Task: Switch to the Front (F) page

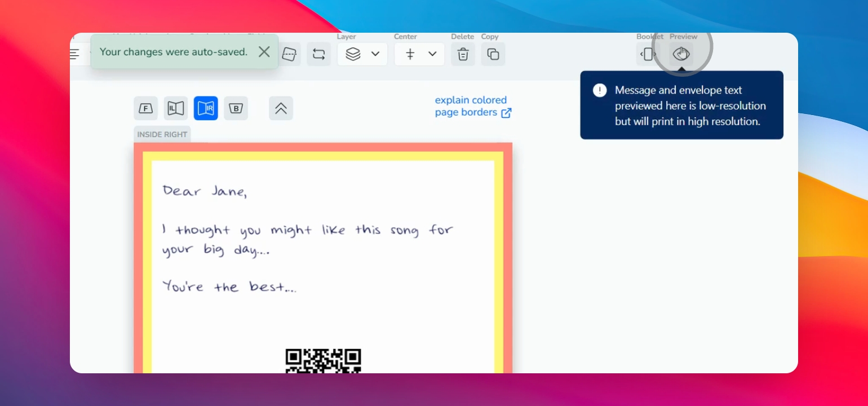Action: 145,108
